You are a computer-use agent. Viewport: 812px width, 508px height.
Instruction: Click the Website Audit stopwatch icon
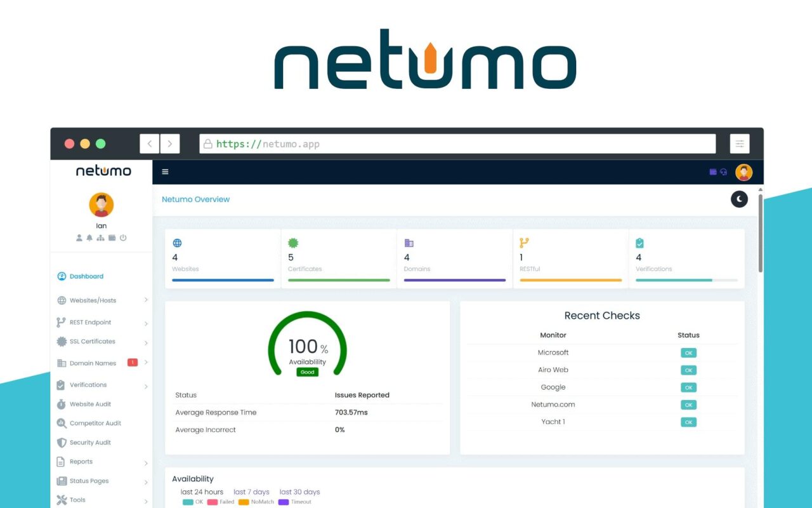coord(62,404)
